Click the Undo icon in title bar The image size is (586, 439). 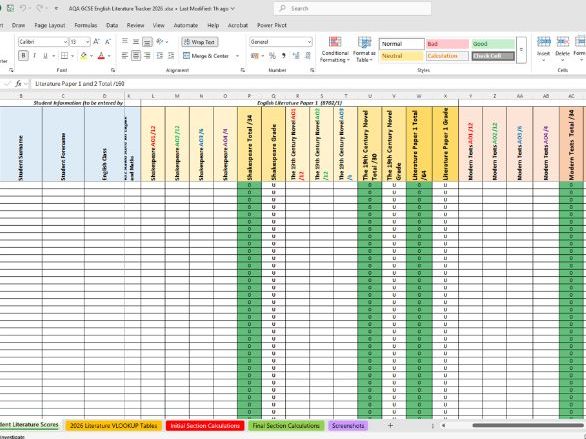point(24,8)
